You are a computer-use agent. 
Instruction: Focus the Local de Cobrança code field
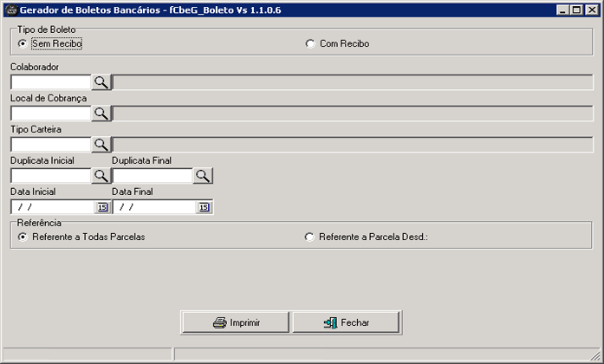point(51,114)
